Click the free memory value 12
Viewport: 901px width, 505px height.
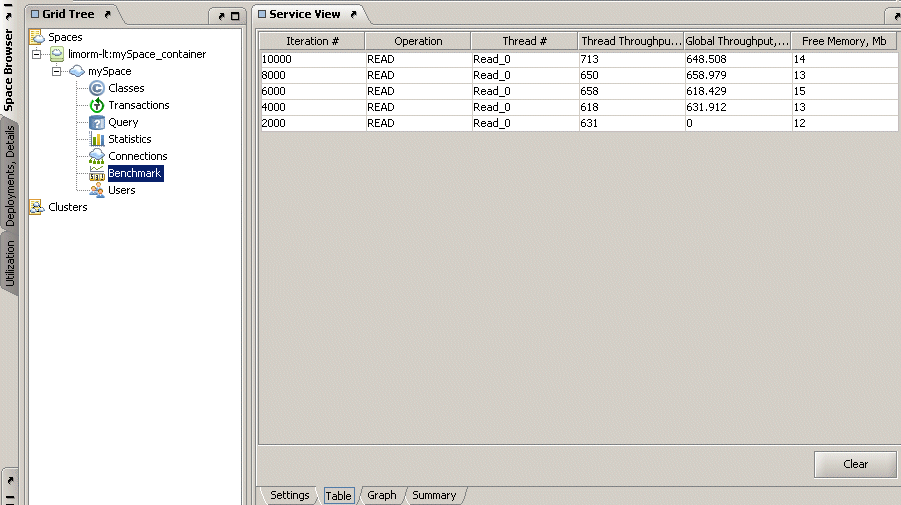pyautogui.click(x=845, y=124)
